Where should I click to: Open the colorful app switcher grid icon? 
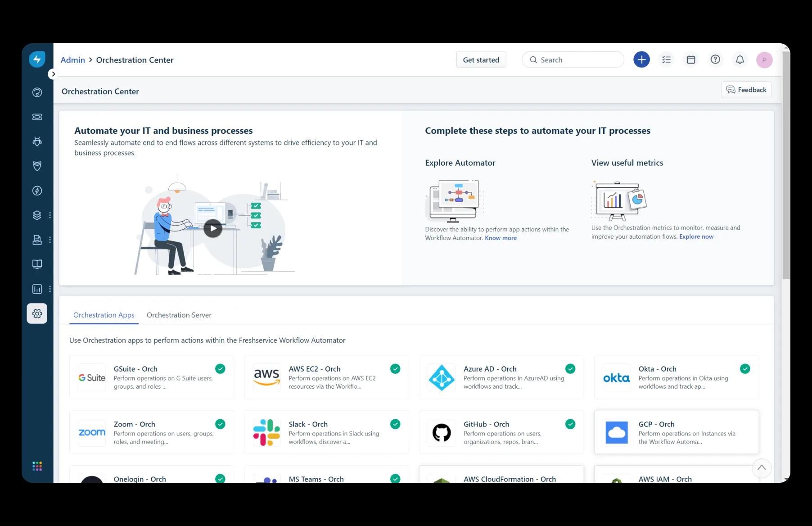tap(37, 466)
